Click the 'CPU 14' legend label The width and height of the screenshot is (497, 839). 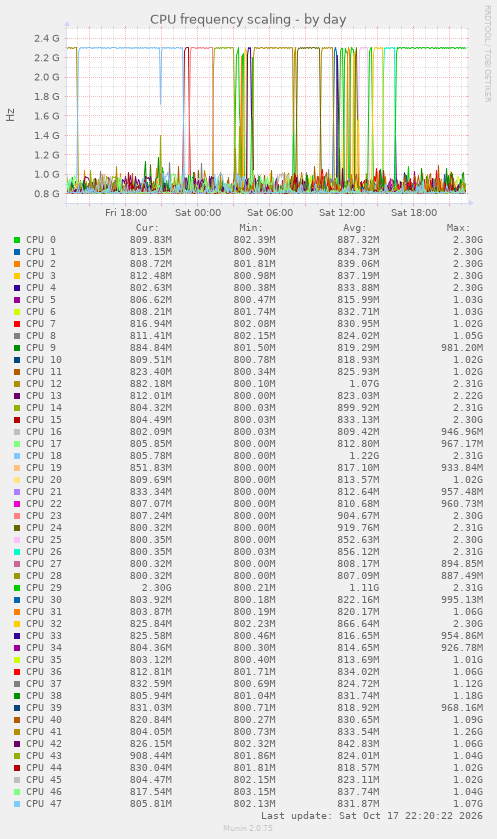tap(44, 408)
